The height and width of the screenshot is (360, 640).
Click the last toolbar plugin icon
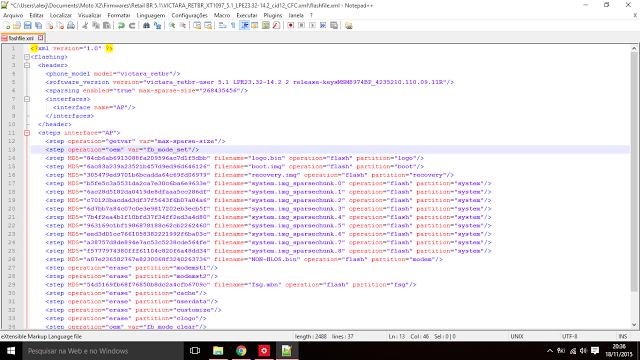coord(349,26)
